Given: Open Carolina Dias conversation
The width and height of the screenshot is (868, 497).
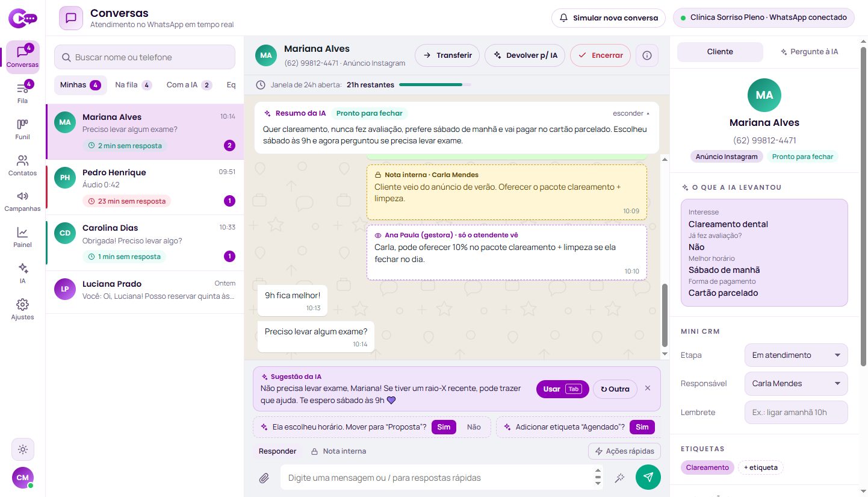Looking at the screenshot, I should point(144,243).
